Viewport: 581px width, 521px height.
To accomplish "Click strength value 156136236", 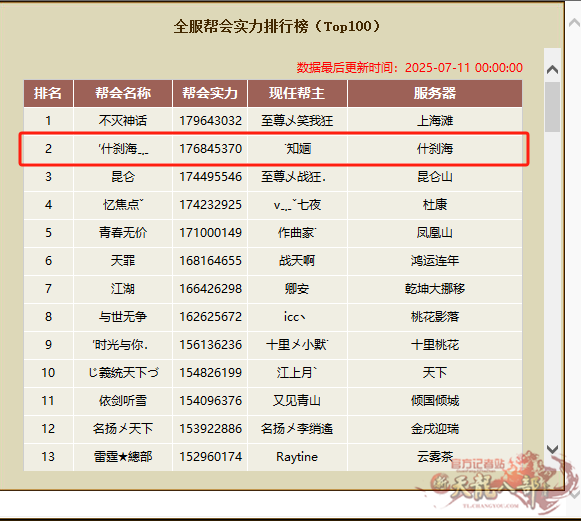I will click(x=210, y=345).
